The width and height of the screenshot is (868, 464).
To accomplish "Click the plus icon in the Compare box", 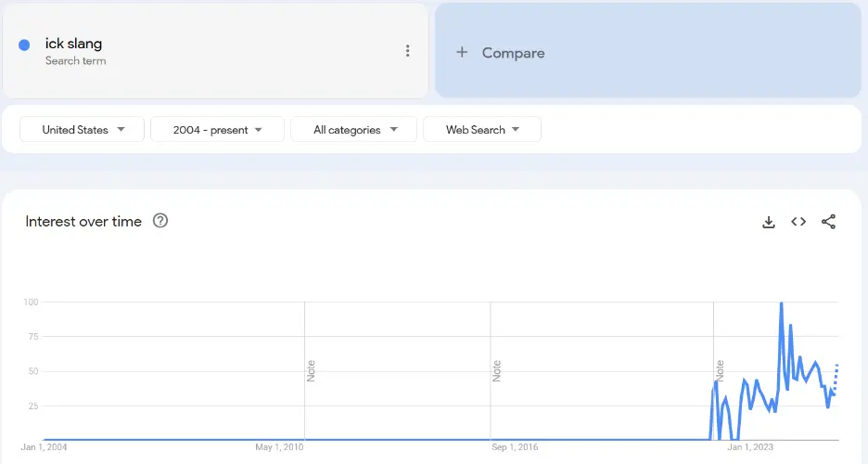I will coord(462,53).
